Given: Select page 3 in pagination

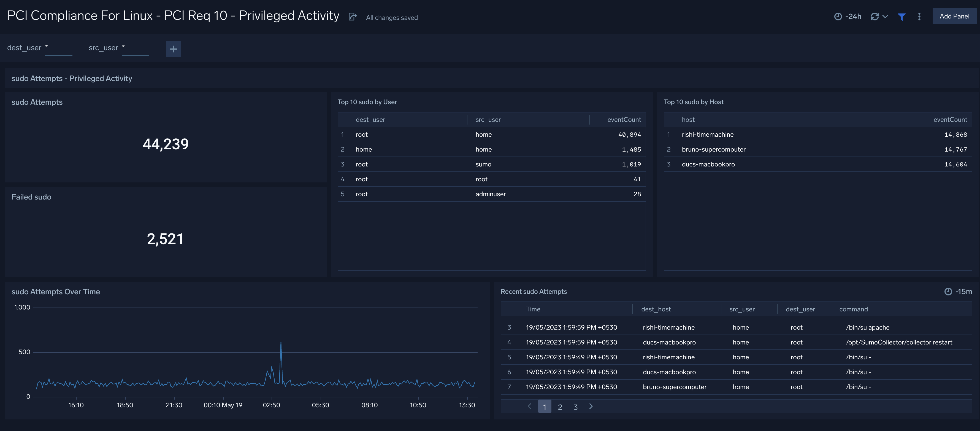Looking at the screenshot, I should (x=576, y=407).
